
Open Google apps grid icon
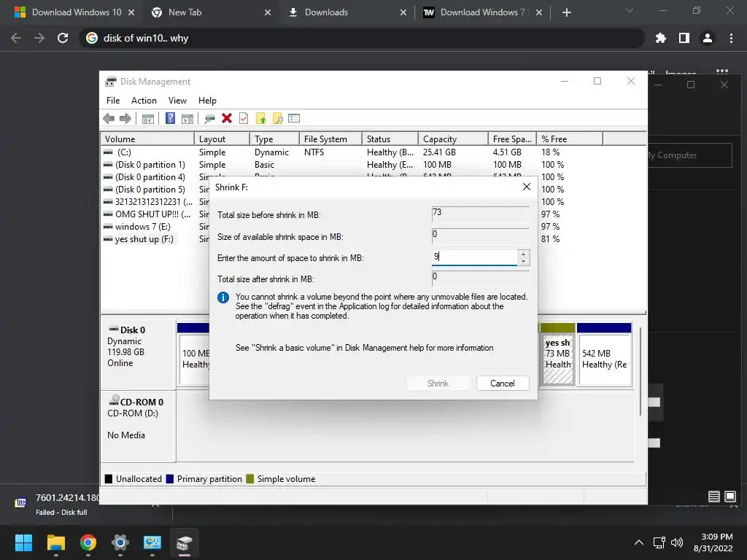pyautogui.click(x=722, y=72)
